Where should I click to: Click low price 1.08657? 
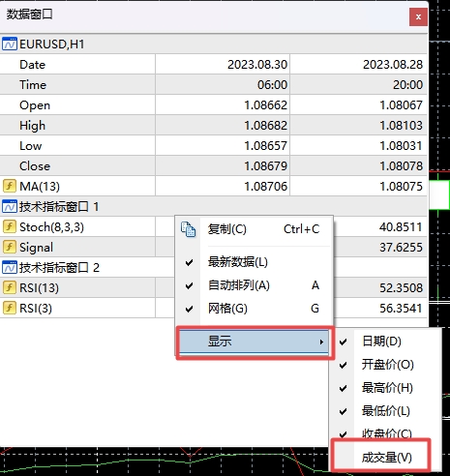265,146
